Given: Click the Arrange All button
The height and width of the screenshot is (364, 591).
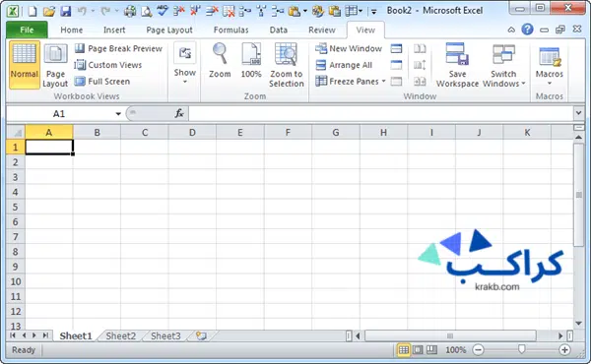Looking at the screenshot, I should pos(344,65).
